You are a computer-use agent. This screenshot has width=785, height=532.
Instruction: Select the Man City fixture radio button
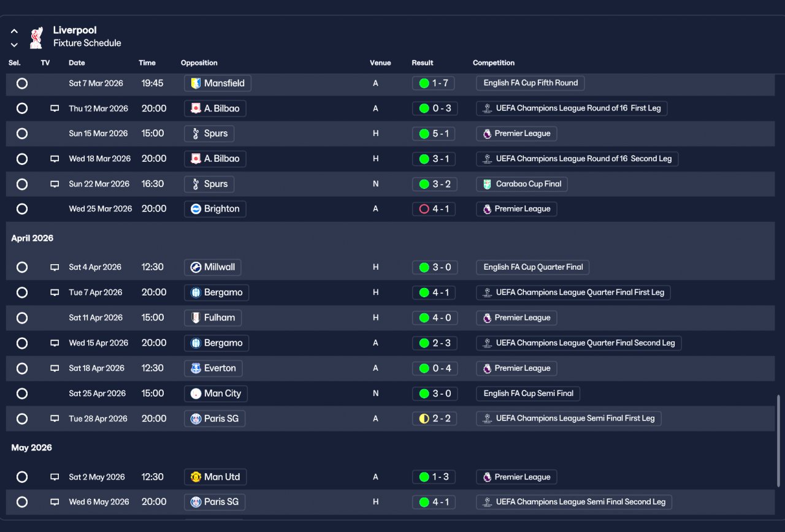22,393
